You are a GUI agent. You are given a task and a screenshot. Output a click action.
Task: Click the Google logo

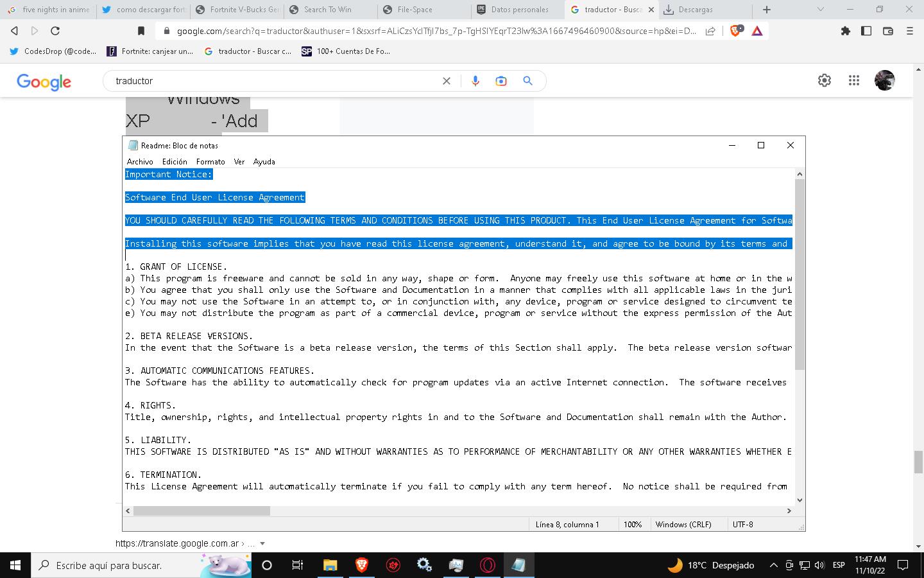pyautogui.click(x=44, y=82)
